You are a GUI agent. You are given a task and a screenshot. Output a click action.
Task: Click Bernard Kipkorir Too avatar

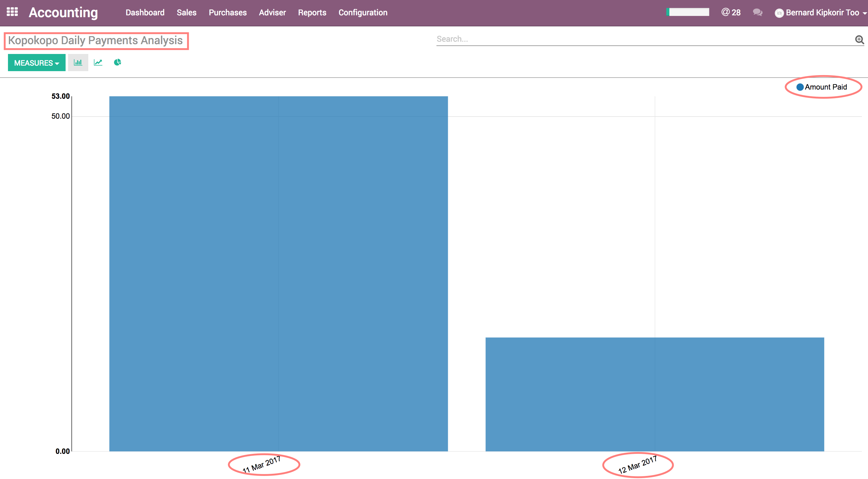tap(779, 13)
